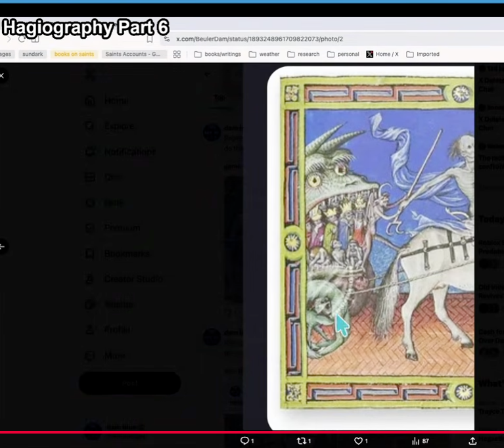Screen dimensions: 504x448
Task: Open the research bookmarks folder
Action: click(x=304, y=55)
